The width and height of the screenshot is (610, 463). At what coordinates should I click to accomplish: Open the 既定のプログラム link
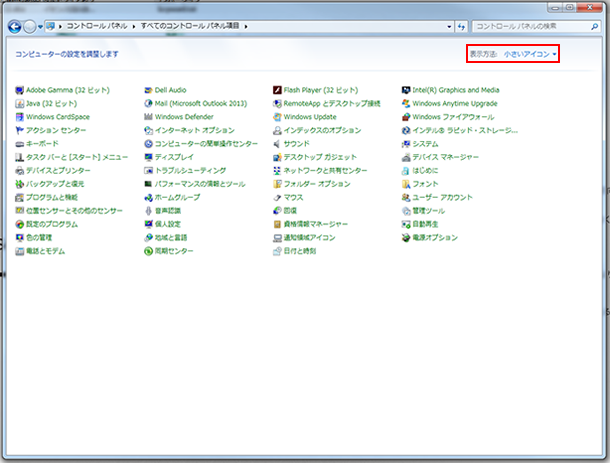52,224
